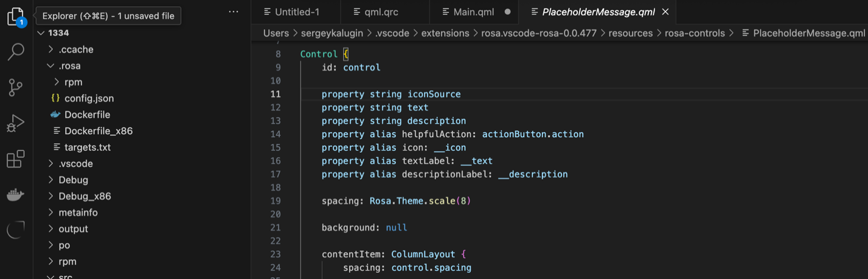Expand the rpm folder inside .rosa
The width and height of the screenshot is (868, 279).
click(57, 82)
